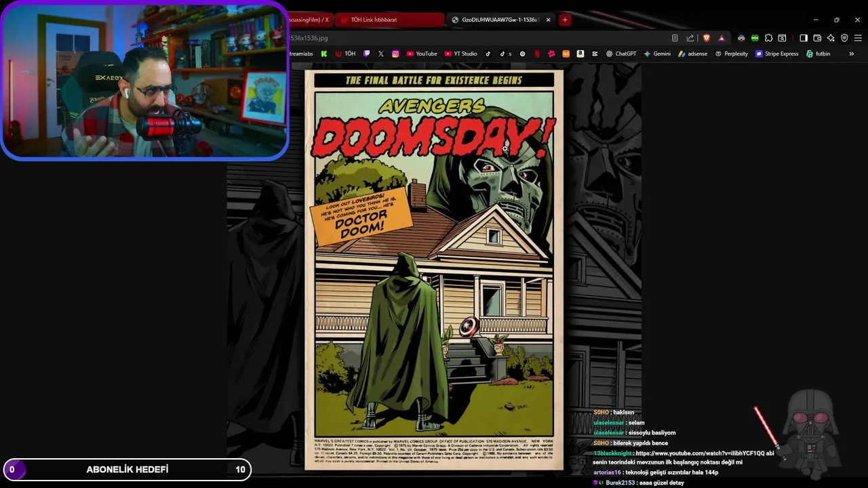Click the chat username 13blackknight
The width and height of the screenshot is (868, 488).
coord(612,453)
